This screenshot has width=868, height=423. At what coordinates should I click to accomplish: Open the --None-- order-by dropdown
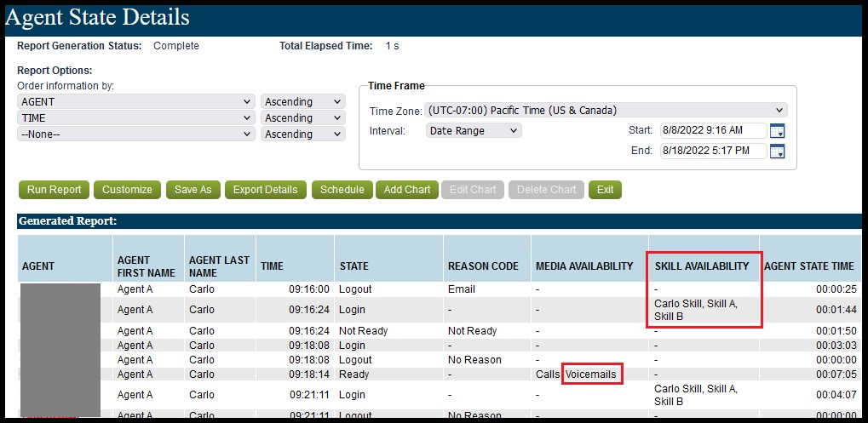[x=136, y=134]
